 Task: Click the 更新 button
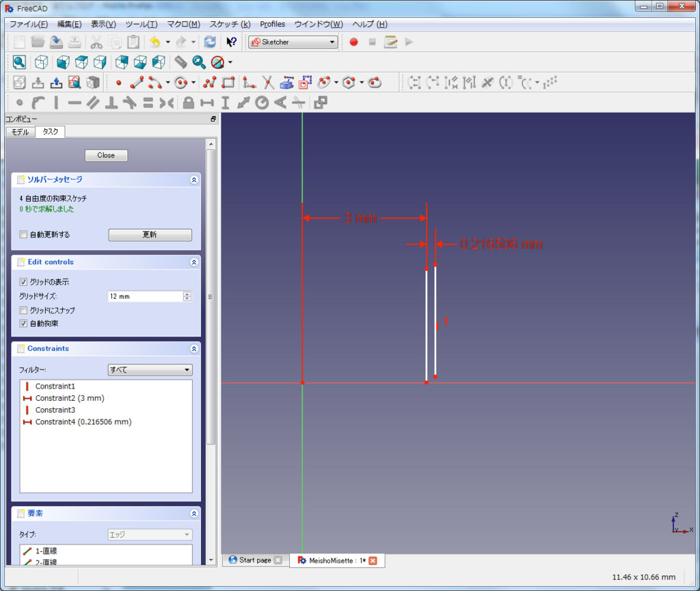click(x=150, y=235)
